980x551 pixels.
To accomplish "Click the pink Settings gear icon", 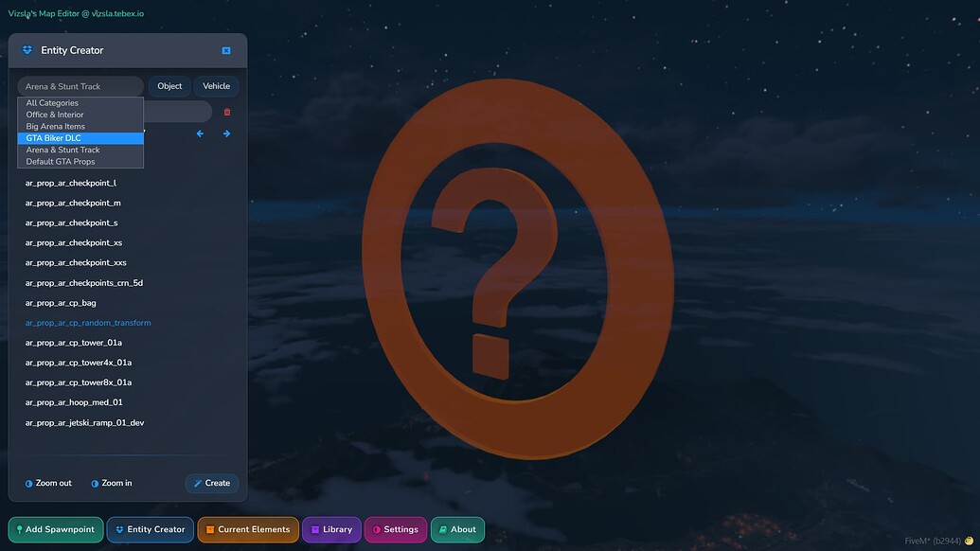I will pyautogui.click(x=377, y=529).
